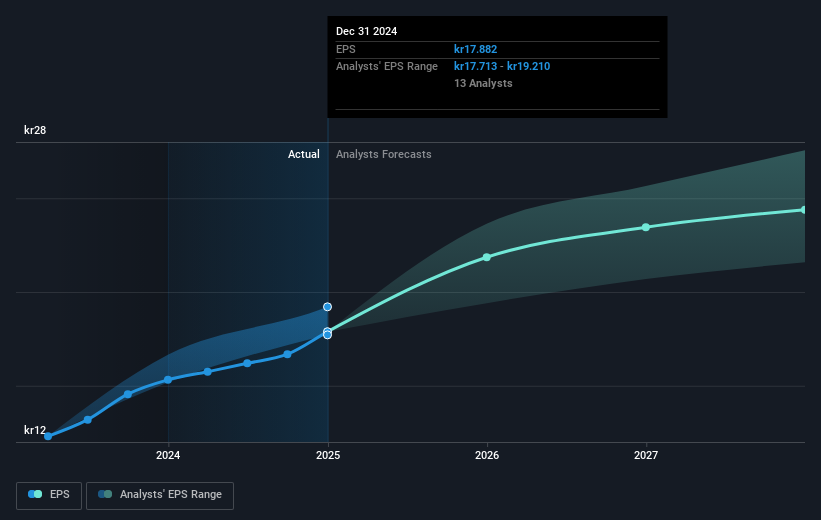Click the 2027 x-axis label
Viewport: 821px width, 520px height.
(x=646, y=455)
